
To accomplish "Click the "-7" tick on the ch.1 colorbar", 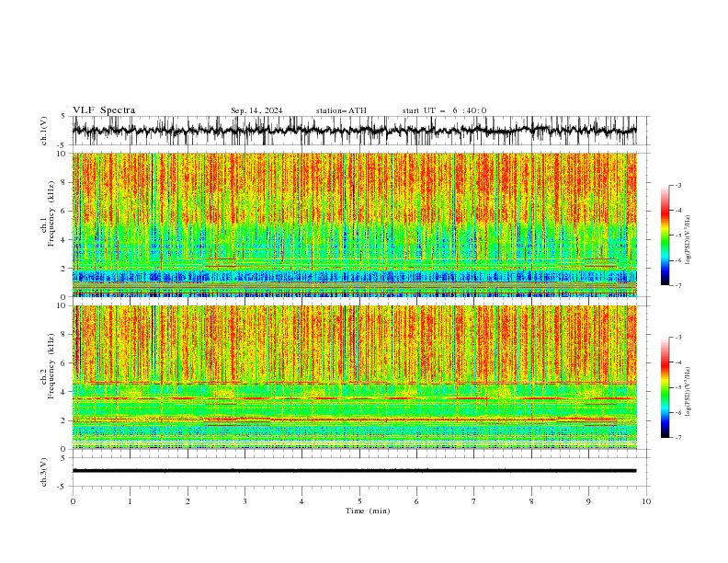I will [678, 285].
